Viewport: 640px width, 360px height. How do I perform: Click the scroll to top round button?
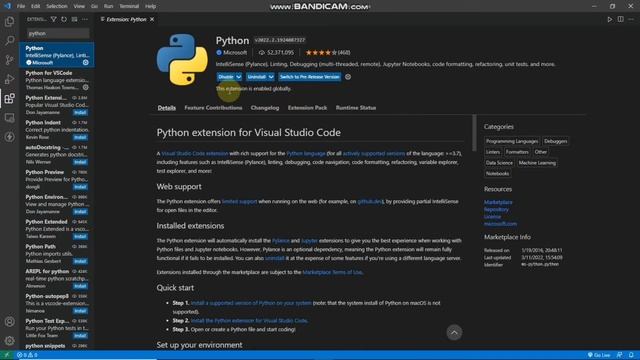(x=454, y=333)
